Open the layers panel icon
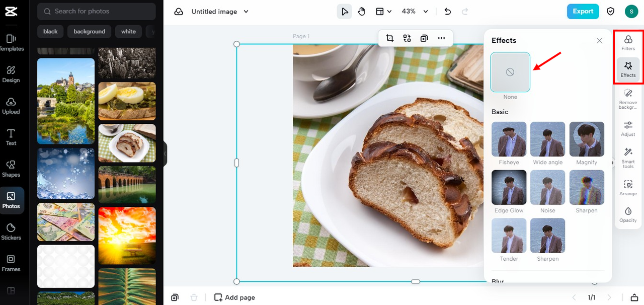The height and width of the screenshot is (305, 644). [634, 297]
